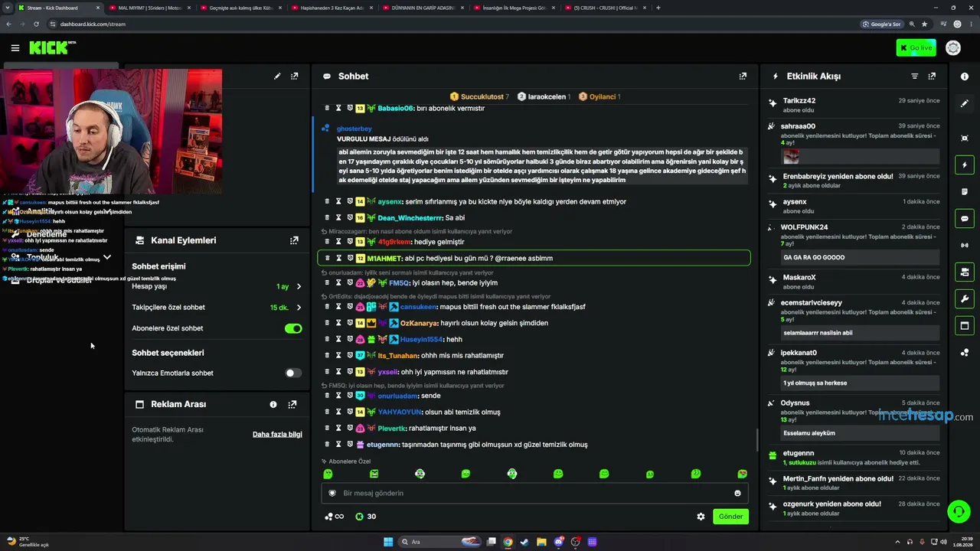
Task: Ban M1AHMET using shield icon
Action: tap(350, 259)
